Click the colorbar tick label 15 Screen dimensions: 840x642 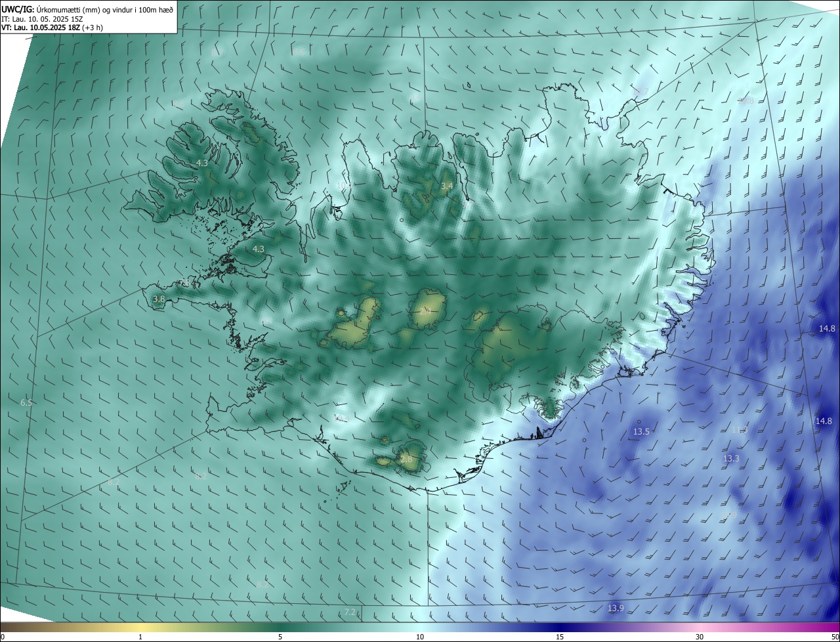coord(560,637)
